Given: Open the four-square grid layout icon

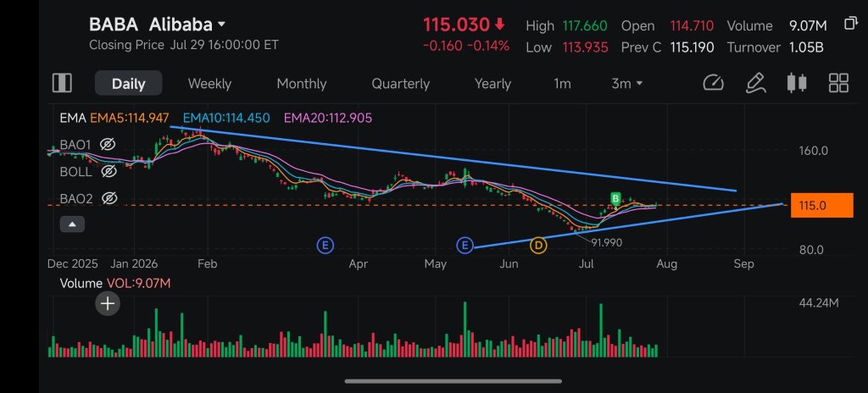Looking at the screenshot, I should coord(838,83).
